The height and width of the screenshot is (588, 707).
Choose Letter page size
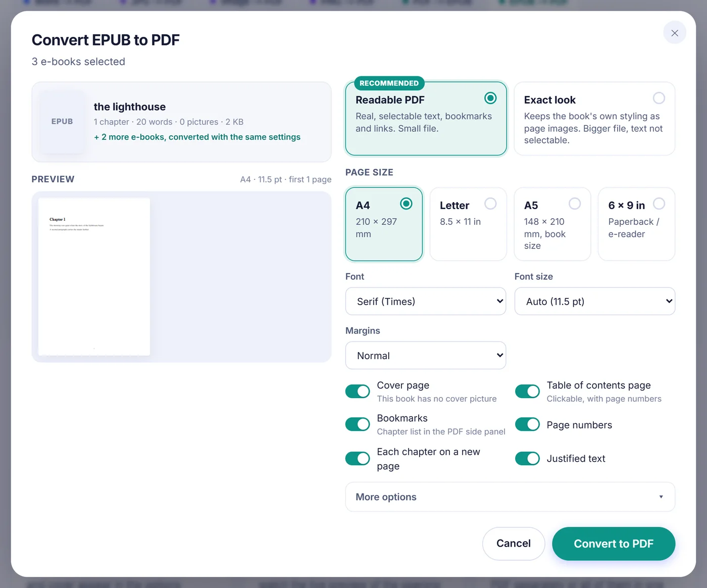click(468, 224)
